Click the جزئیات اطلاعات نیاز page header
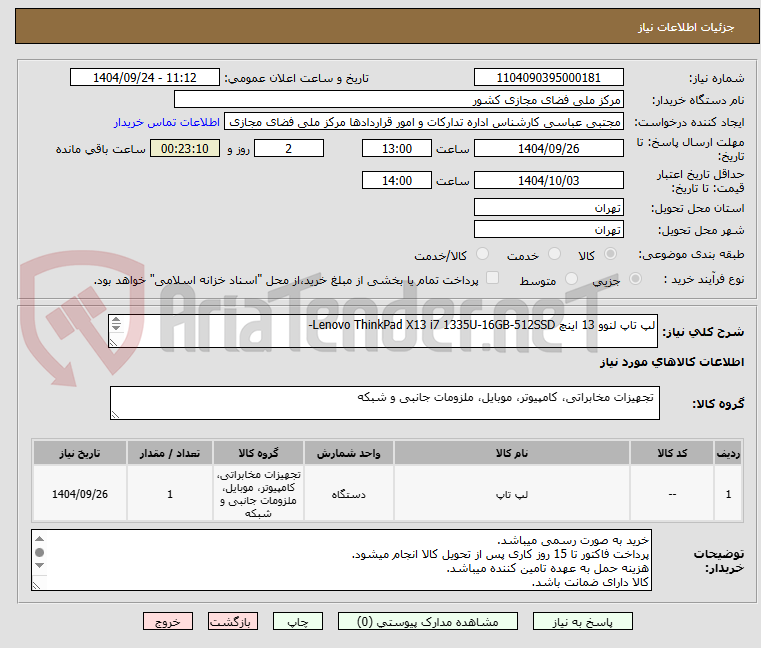This screenshot has width=761, height=648. [x=685, y=27]
